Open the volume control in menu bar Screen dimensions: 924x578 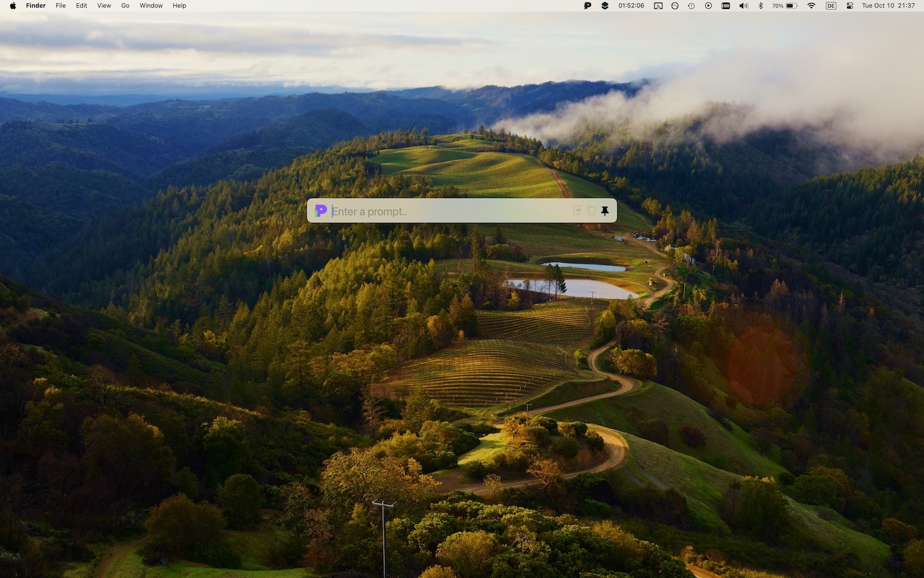(743, 6)
